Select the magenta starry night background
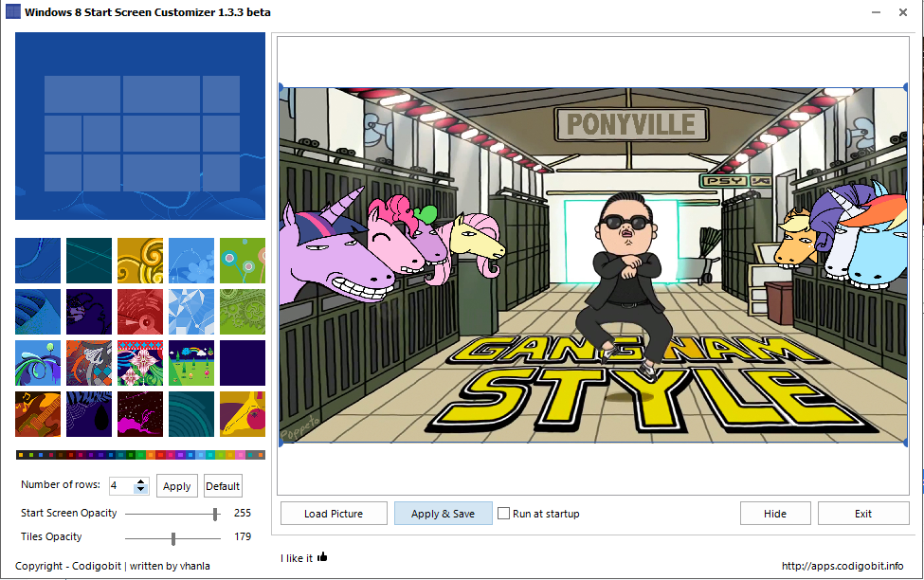The image size is (924, 580). click(x=140, y=414)
